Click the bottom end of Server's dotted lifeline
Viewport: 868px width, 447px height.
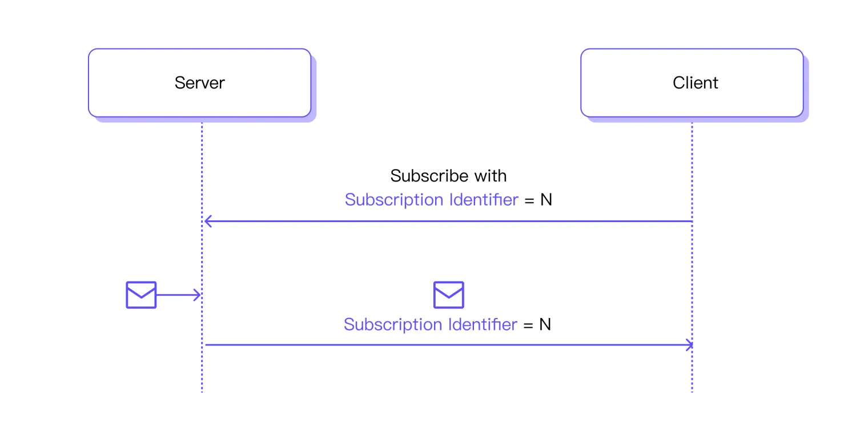pyautogui.click(x=202, y=389)
